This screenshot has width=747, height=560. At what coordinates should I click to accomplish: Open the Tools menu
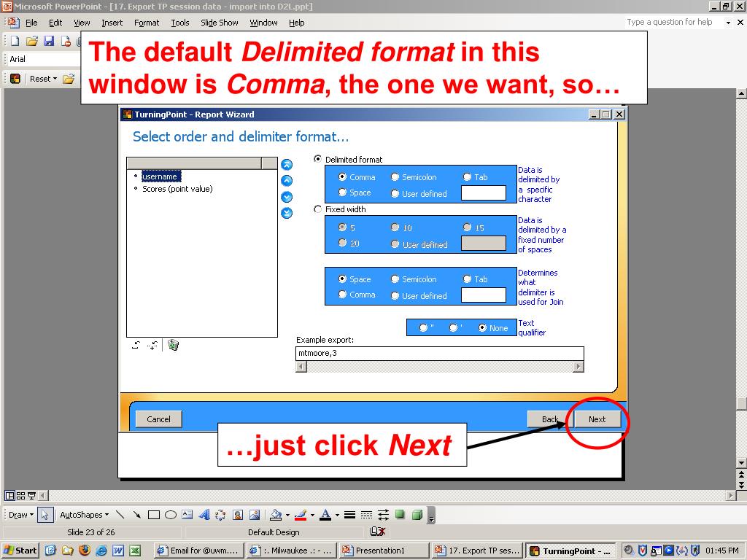[180, 23]
